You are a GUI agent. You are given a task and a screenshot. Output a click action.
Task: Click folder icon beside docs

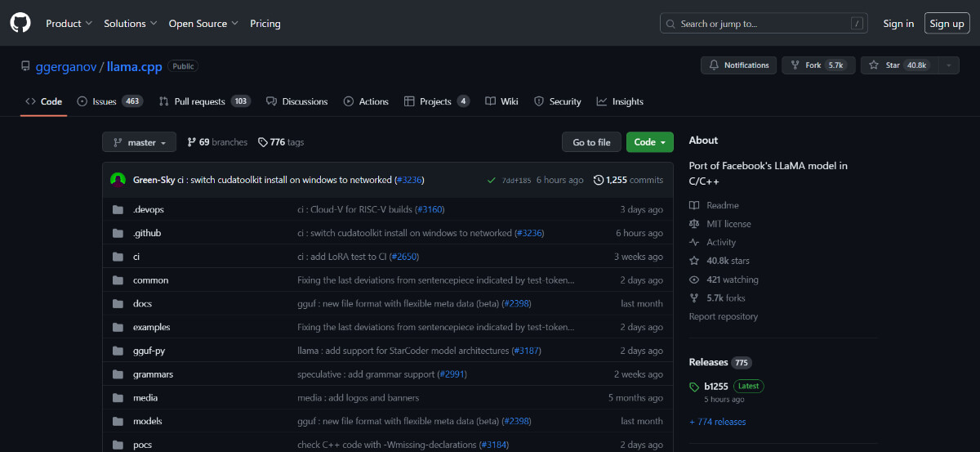[118, 303]
